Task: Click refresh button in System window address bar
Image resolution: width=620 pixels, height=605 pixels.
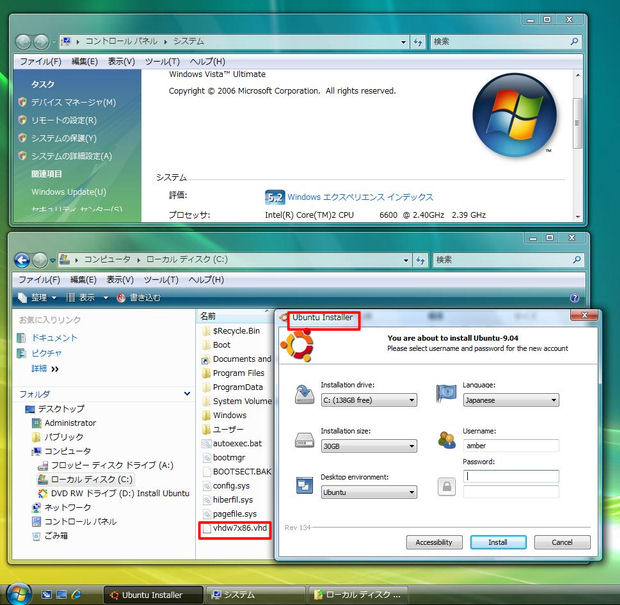Action: pos(418,42)
